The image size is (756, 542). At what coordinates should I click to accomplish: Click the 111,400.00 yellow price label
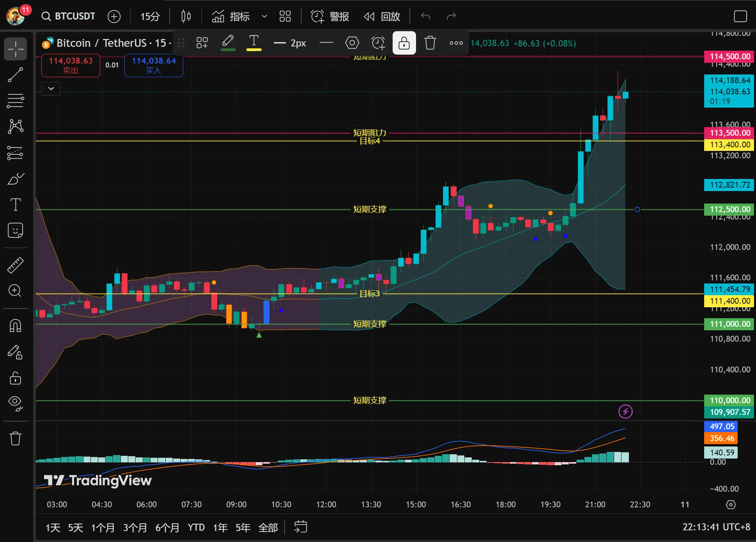pyautogui.click(x=729, y=301)
